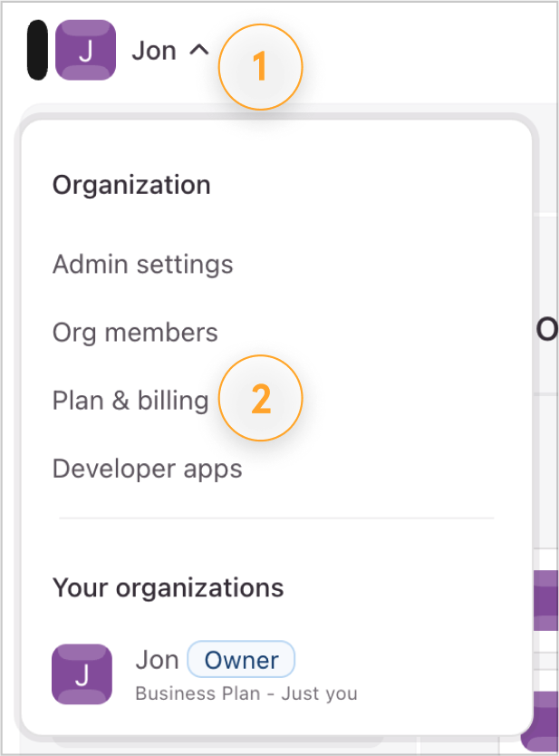Click the orange step 2 marker
This screenshot has width=559, height=756.
coord(260,398)
